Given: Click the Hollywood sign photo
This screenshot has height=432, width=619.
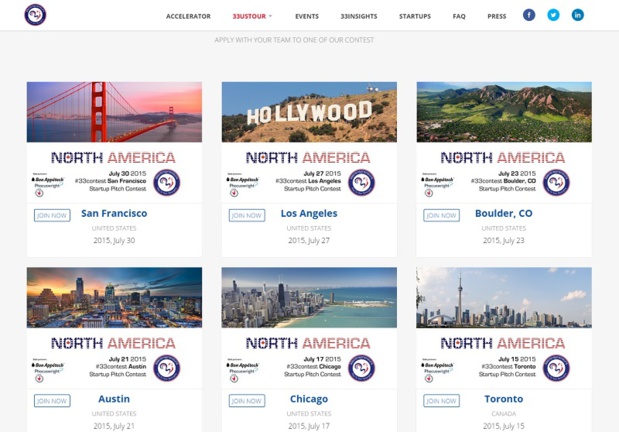Looking at the screenshot, I should click(309, 112).
